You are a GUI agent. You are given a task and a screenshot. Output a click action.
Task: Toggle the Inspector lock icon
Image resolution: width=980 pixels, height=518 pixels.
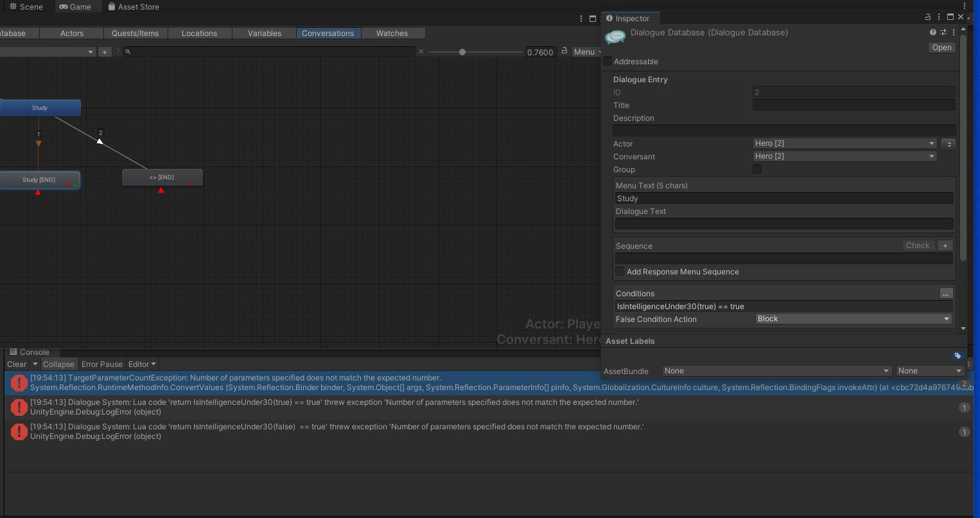click(927, 17)
